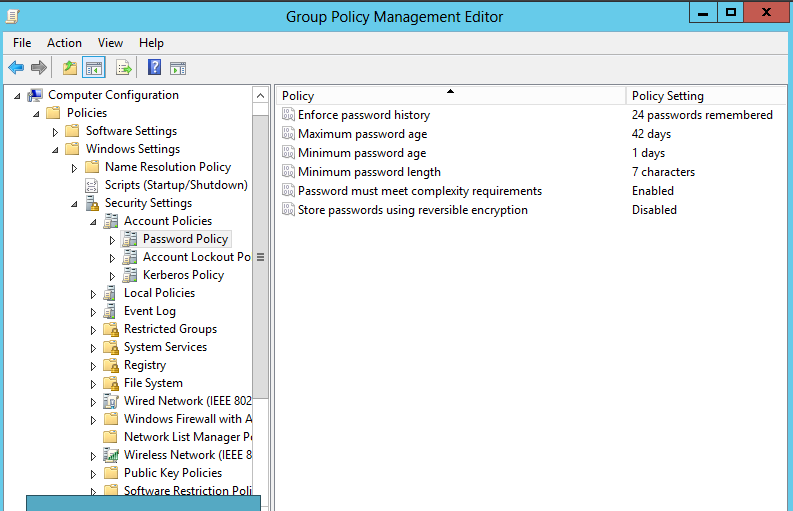Screen dimensions: 793x511
Task: Click the Maximum password age policy icon
Action: (288, 134)
